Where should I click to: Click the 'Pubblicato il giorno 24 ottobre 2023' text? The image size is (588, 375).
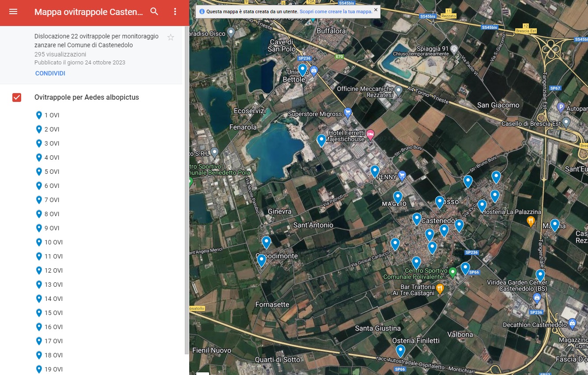[80, 63]
